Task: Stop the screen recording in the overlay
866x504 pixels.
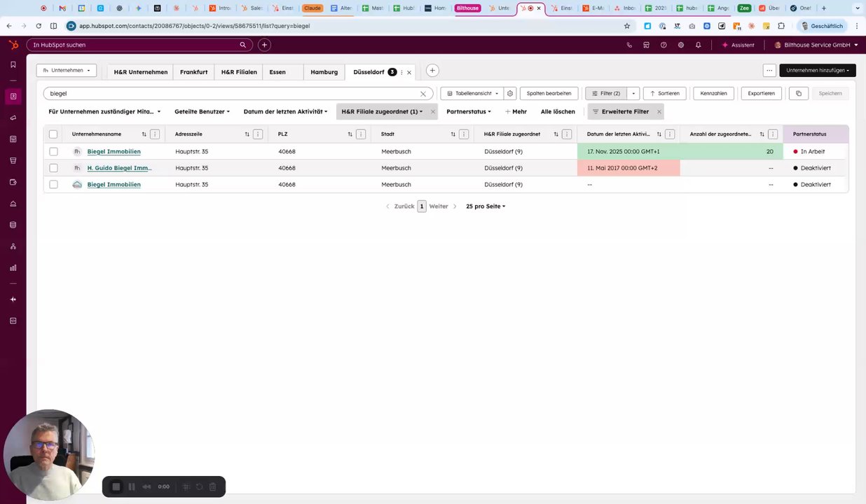Action: 116,486
